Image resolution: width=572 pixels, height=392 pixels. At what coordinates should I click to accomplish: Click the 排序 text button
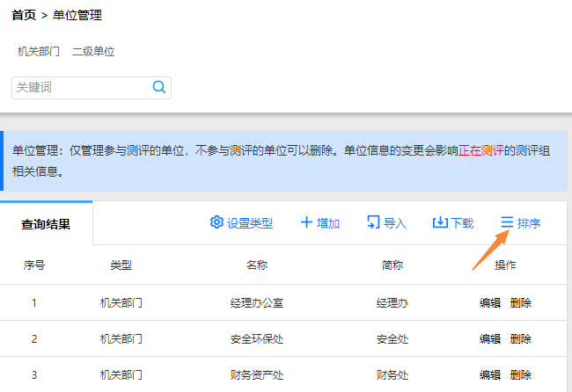pyautogui.click(x=529, y=223)
